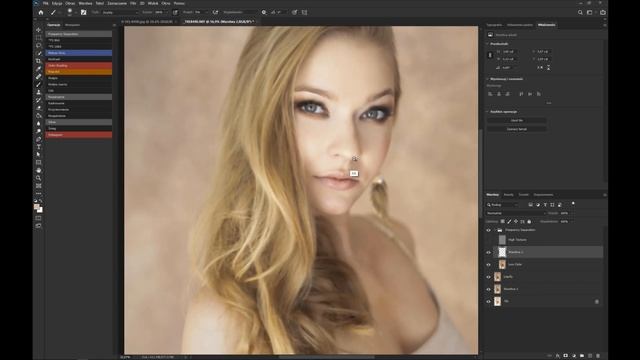Image resolution: width=640 pixels, height=360 pixels.
Task: Switch to the Kanały tab
Action: [509, 195]
